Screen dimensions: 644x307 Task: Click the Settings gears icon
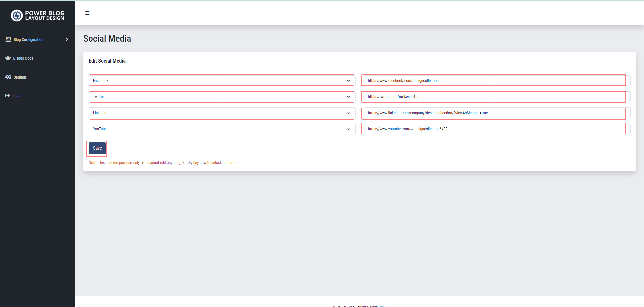(8, 77)
